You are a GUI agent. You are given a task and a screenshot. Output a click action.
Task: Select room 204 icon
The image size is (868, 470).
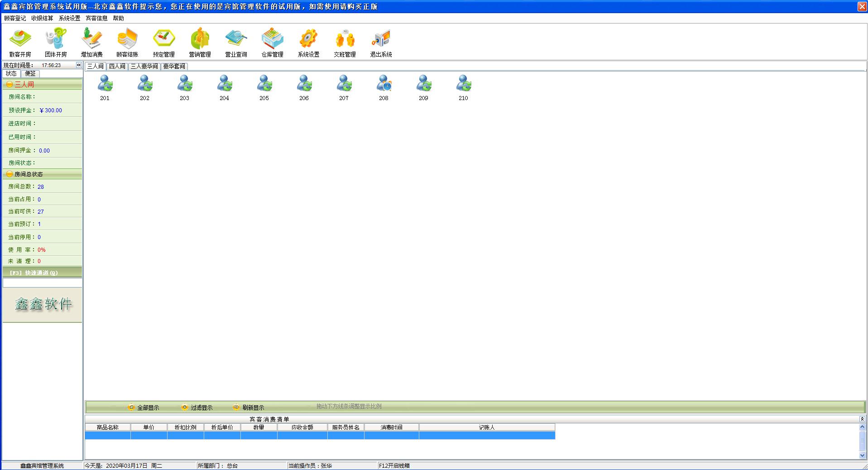tap(225, 87)
